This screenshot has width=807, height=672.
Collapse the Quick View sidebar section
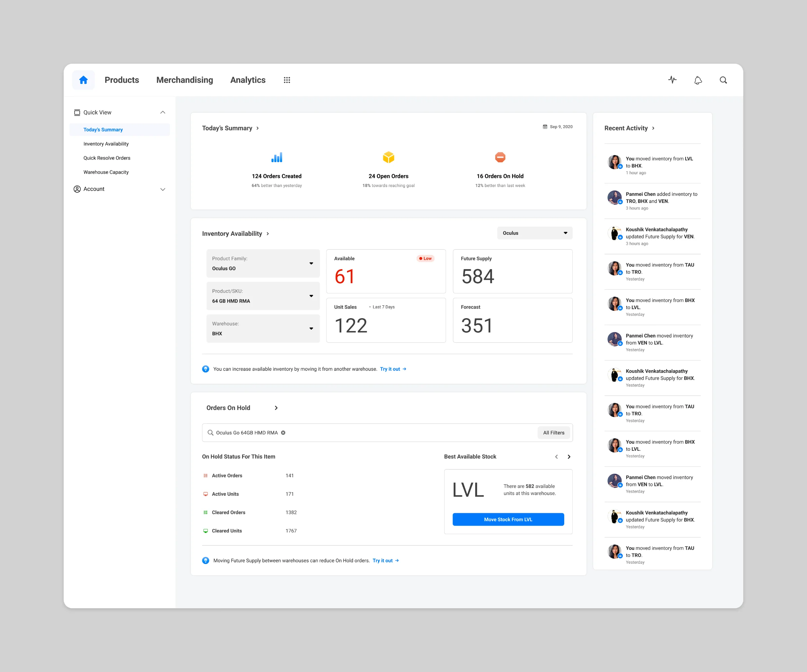click(x=162, y=112)
